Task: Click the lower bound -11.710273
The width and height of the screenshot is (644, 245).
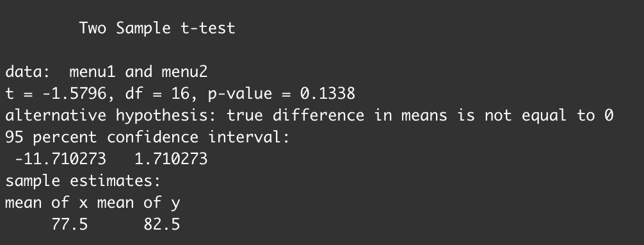Action: click(60, 159)
